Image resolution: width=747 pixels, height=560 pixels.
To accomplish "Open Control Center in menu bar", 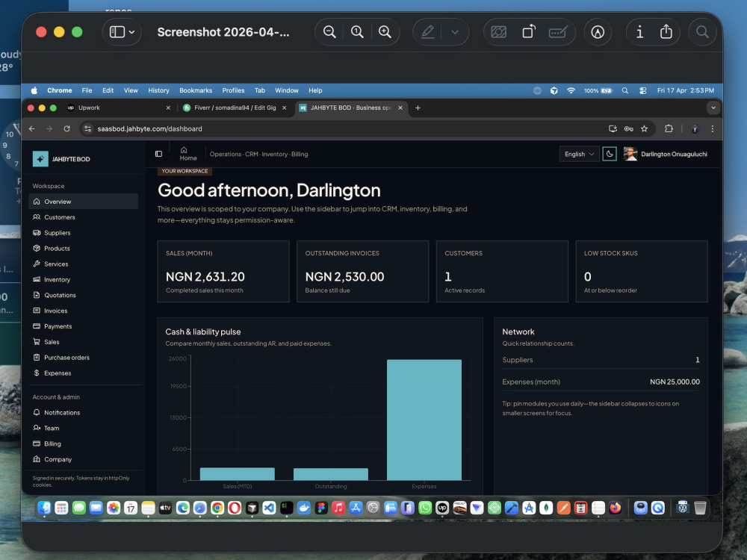I will point(642,90).
